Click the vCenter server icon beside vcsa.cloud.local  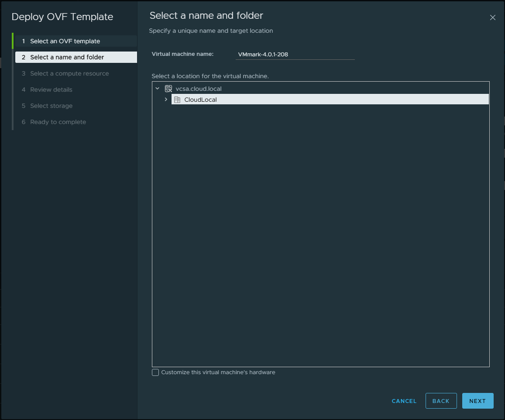(168, 89)
